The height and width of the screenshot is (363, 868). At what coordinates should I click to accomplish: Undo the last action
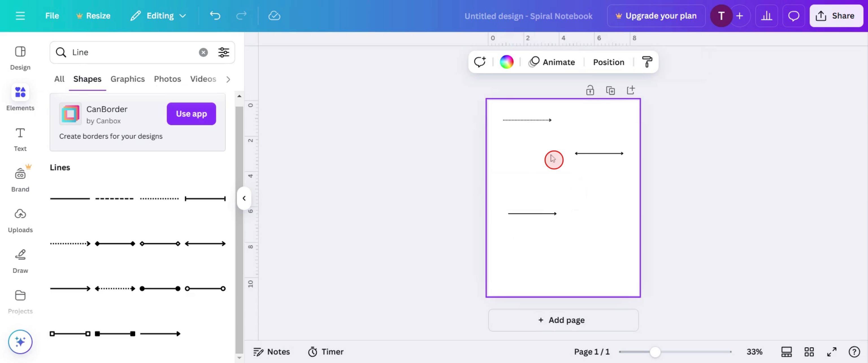pos(215,16)
